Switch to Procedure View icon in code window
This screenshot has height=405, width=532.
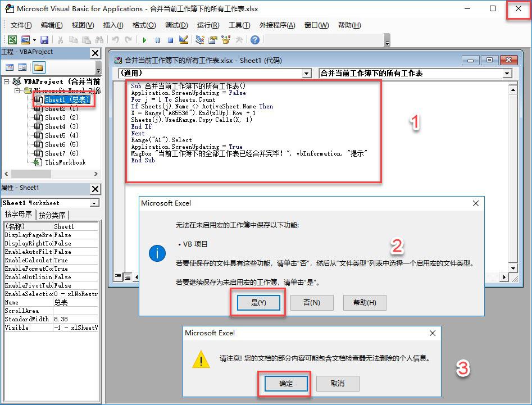coord(118,277)
